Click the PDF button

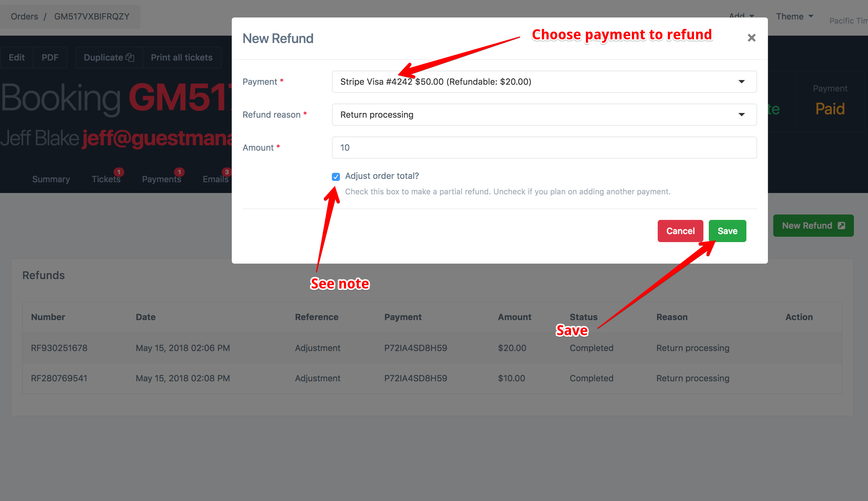[50, 57]
